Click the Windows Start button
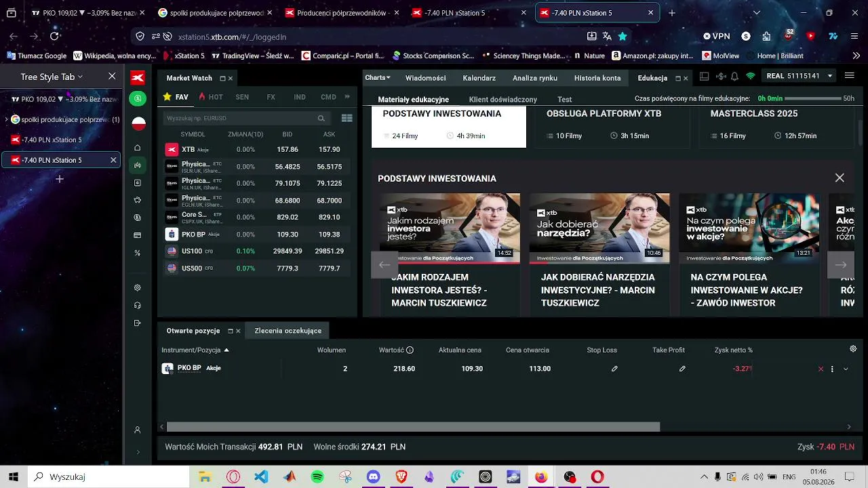 [14, 477]
